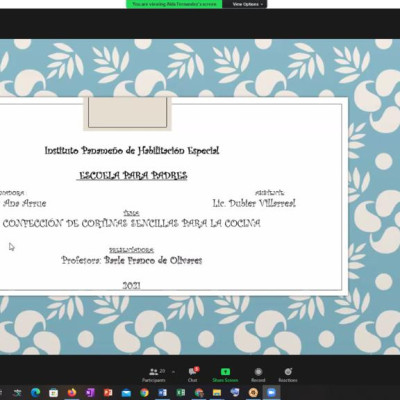The height and width of the screenshot is (400, 400).
Task: Expand the Participants options caret
Action: pos(173,371)
